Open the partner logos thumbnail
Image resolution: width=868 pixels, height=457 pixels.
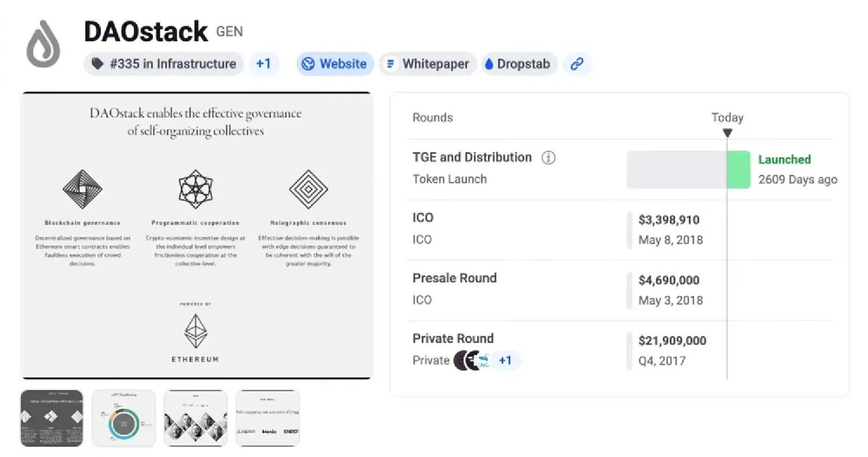pos(267,418)
